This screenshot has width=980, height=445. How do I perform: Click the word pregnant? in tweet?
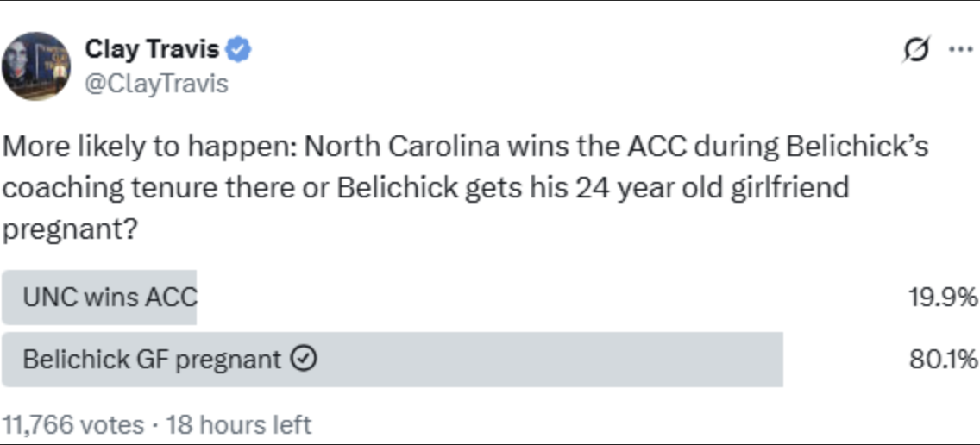[x=70, y=232]
